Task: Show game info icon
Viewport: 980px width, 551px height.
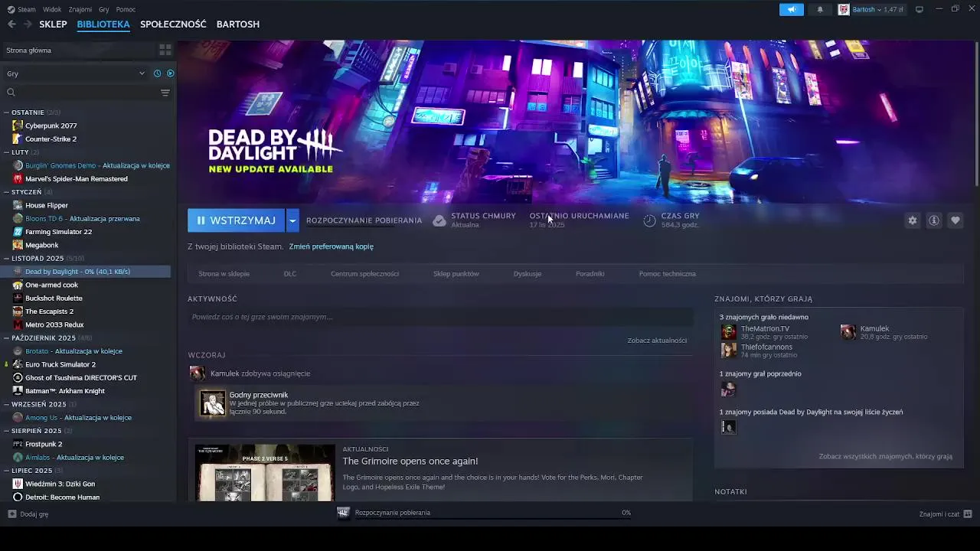Action: coord(934,220)
